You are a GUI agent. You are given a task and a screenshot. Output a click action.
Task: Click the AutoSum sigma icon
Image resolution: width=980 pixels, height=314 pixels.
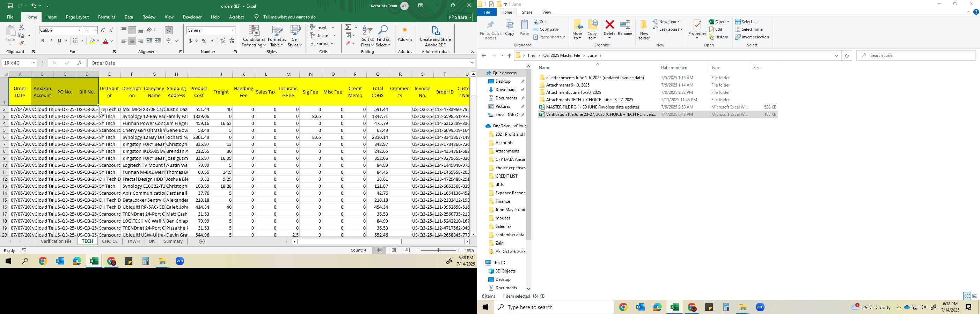point(348,27)
